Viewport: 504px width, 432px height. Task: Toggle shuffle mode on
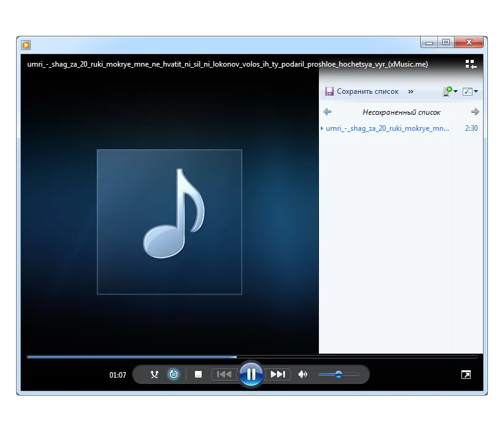tap(155, 375)
